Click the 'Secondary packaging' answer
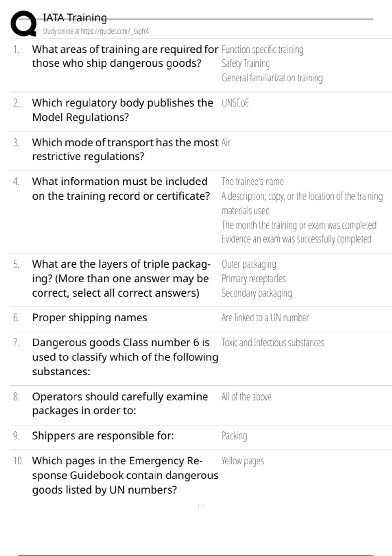Image resolution: width=392 pixels, height=556 pixels. click(257, 293)
